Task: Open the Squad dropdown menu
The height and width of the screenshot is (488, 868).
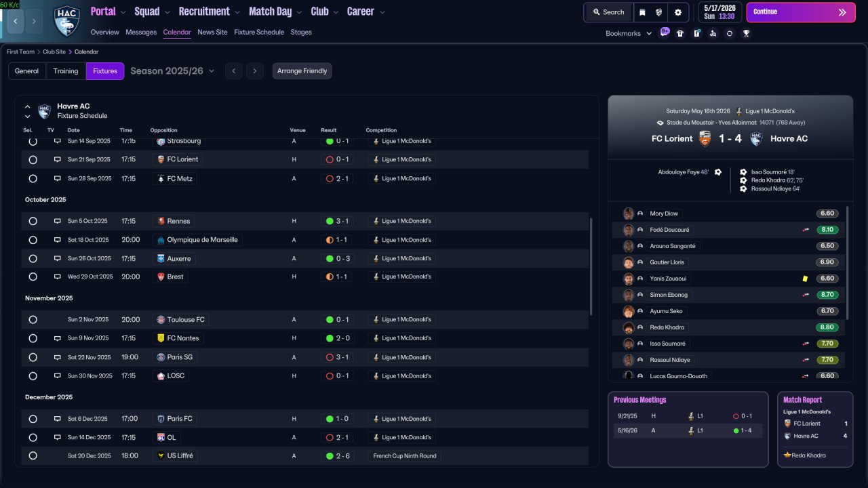Action: pyautogui.click(x=152, y=12)
